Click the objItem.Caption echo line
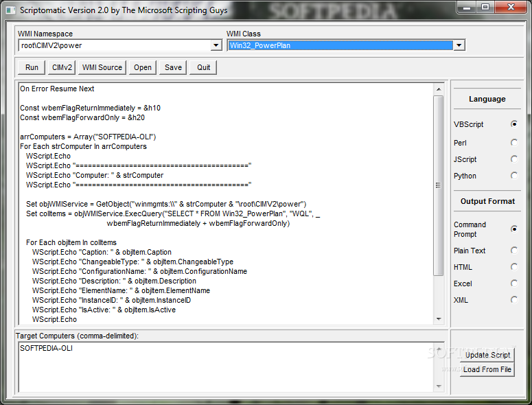The image size is (532, 405). (102, 253)
